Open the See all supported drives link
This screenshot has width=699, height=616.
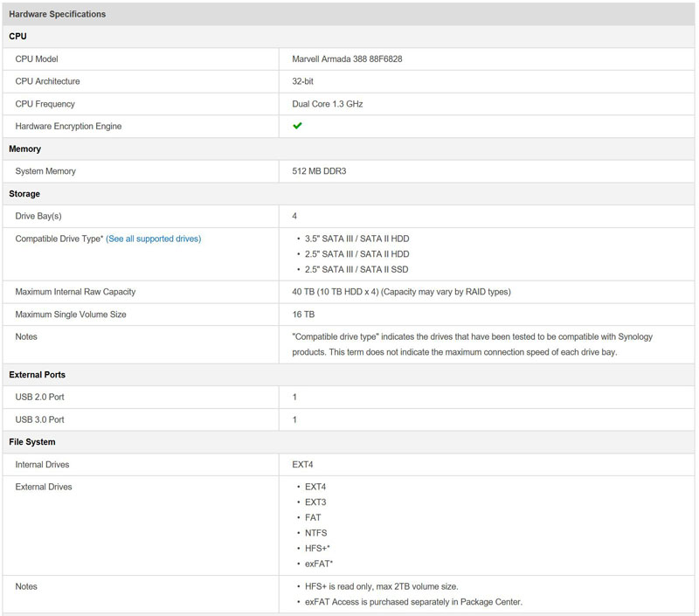153,239
